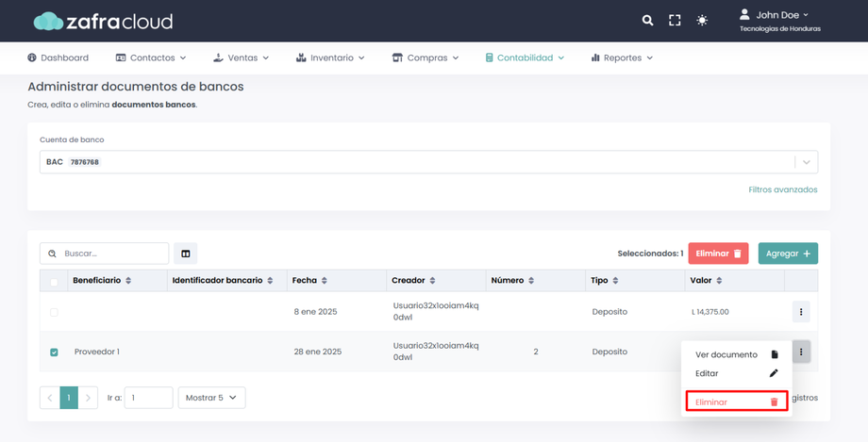Sort table by Valor column arrows

pos(719,281)
